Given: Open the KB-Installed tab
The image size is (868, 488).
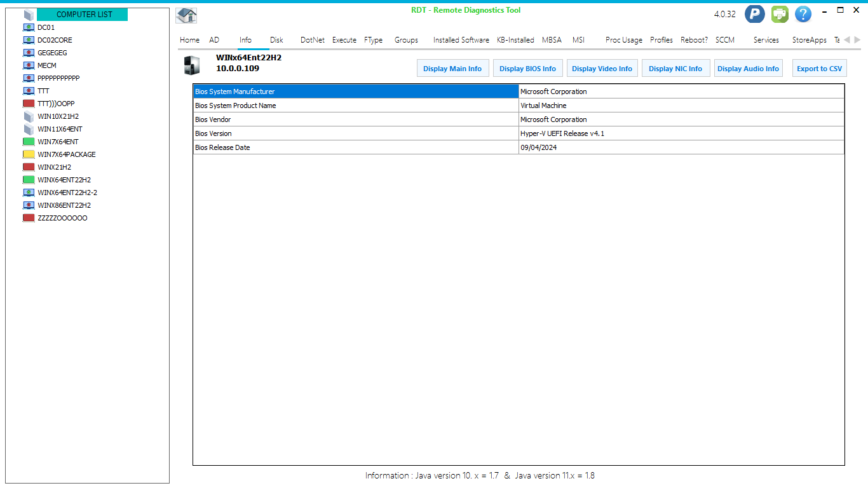Looking at the screenshot, I should [x=515, y=40].
